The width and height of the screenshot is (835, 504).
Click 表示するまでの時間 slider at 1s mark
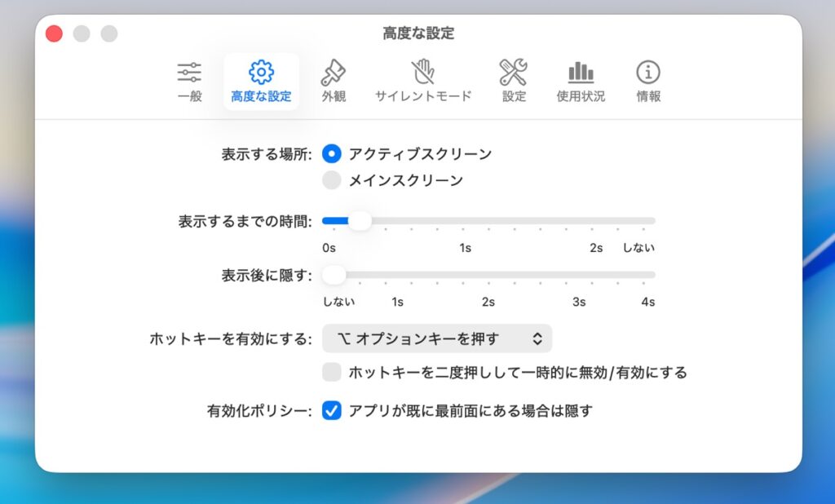click(464, 221)
